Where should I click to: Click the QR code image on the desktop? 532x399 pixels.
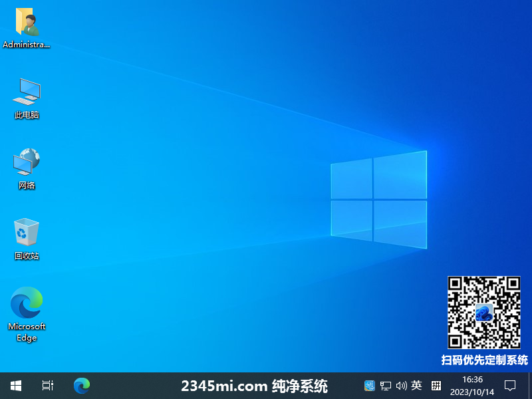[483, 312]
